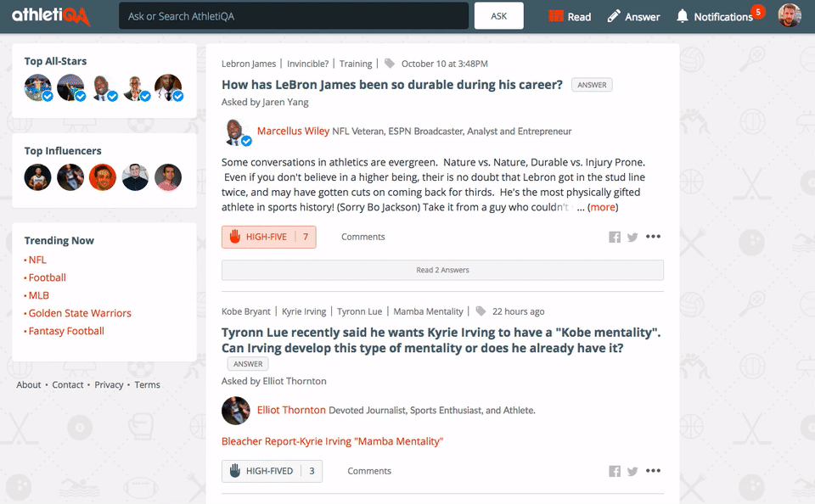
Task: Share the LeBron question on Twitter
Action: [x=632, y=237]
